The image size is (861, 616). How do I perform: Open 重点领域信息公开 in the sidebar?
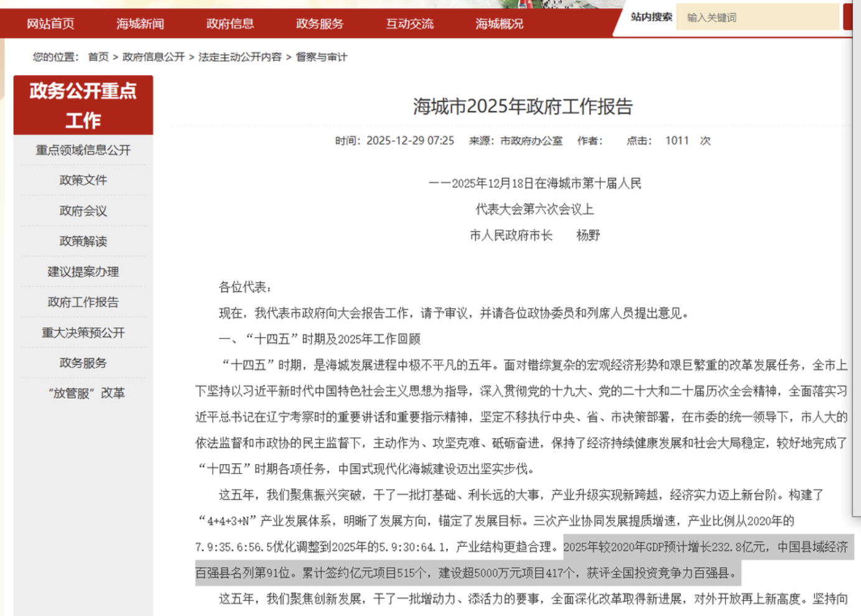click(83, 150)
